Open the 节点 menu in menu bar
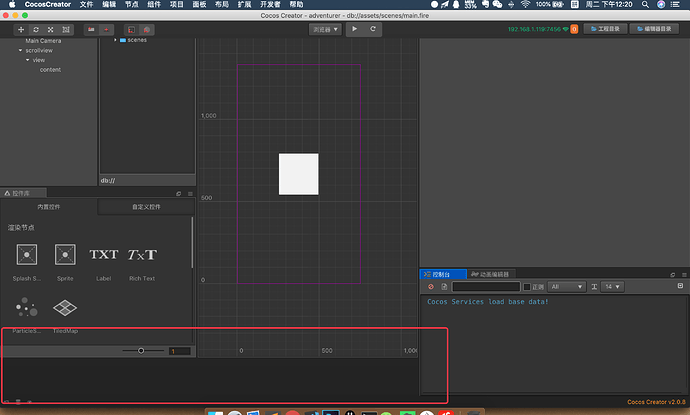This screenshot has height=415, width=690. tap(134, 5)
